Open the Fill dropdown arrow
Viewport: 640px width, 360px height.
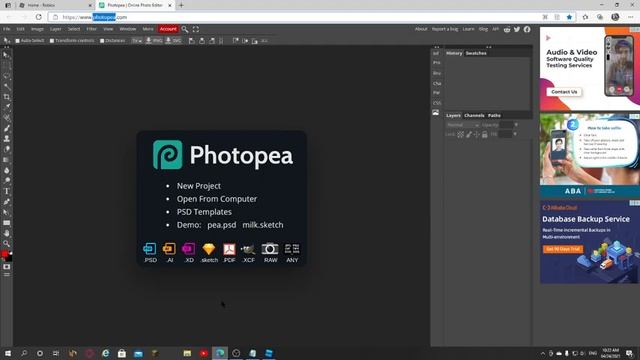click(515, 134)
